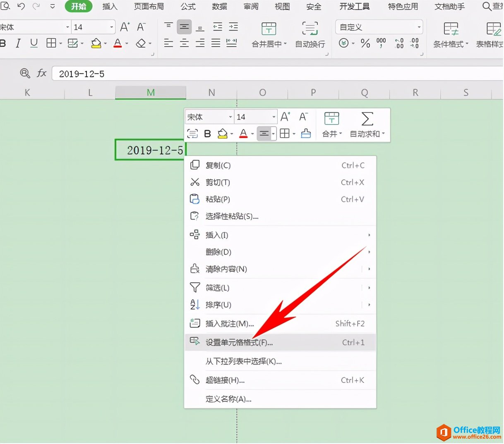
Task: Open the 开发工具 ribbon tab
Action: point(354,6)
